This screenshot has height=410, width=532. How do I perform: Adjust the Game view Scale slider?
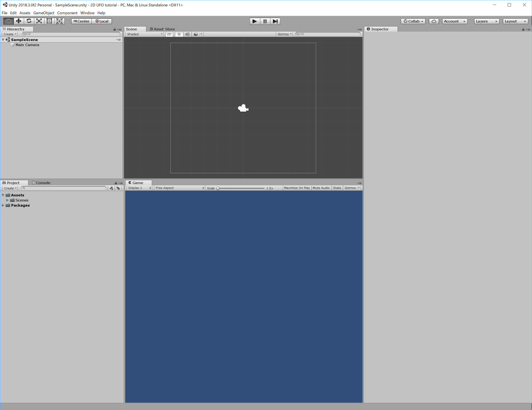[218, 188]
